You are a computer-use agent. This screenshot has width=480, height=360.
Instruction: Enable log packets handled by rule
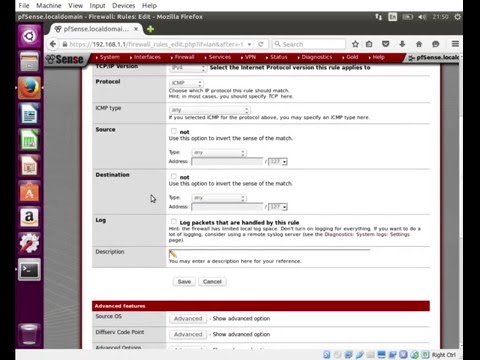[174, 222]
